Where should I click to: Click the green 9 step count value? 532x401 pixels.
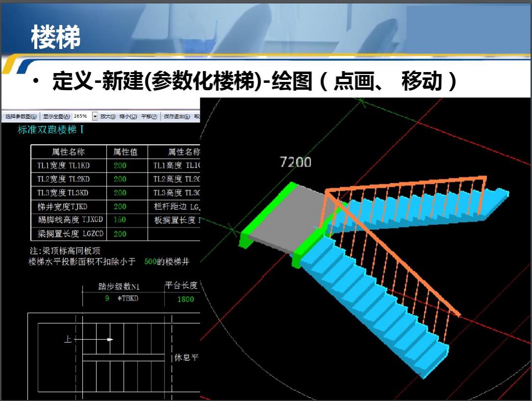[107, 299]
